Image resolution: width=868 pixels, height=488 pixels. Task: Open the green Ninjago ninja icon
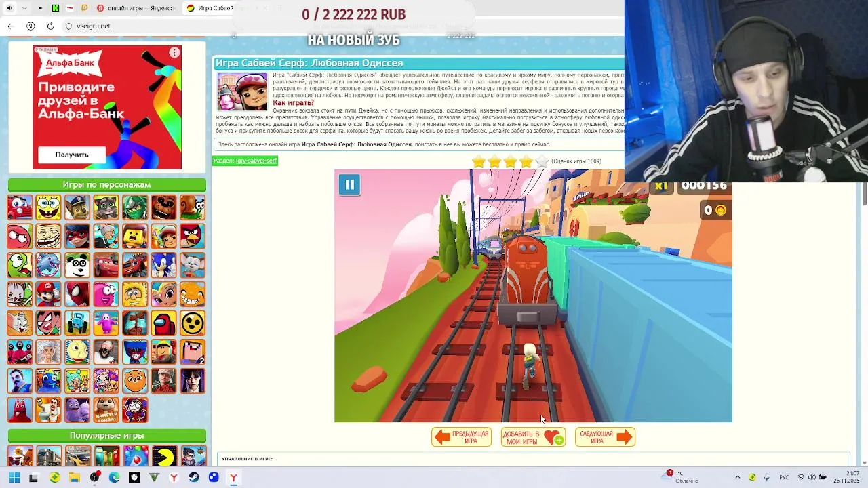[135, 207]
